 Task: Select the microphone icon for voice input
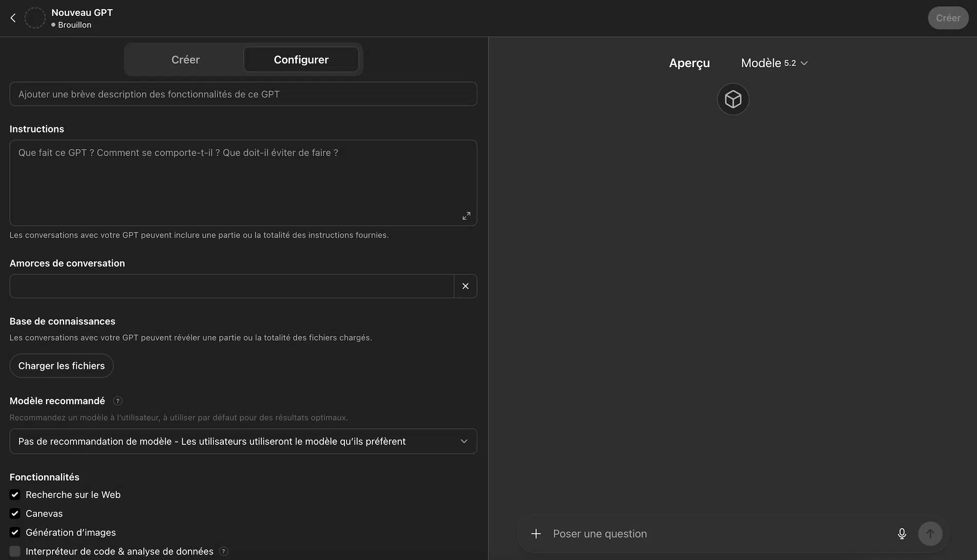point(901,533)
